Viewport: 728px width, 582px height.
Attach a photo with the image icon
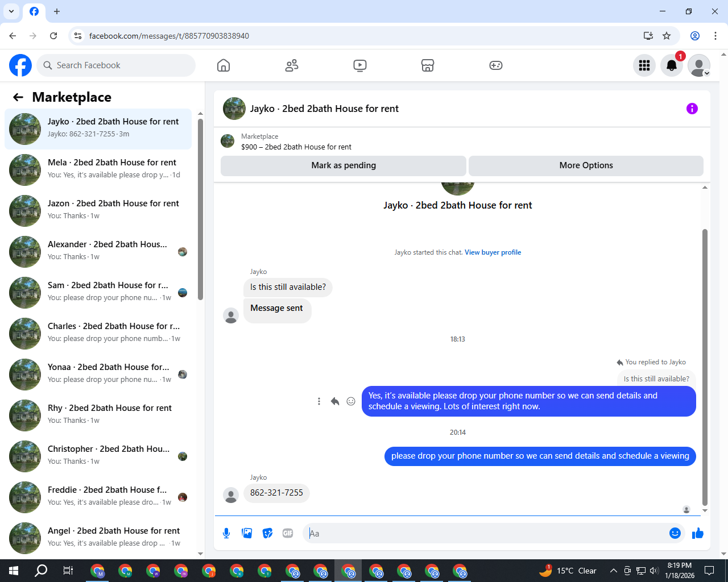(247, 533)
